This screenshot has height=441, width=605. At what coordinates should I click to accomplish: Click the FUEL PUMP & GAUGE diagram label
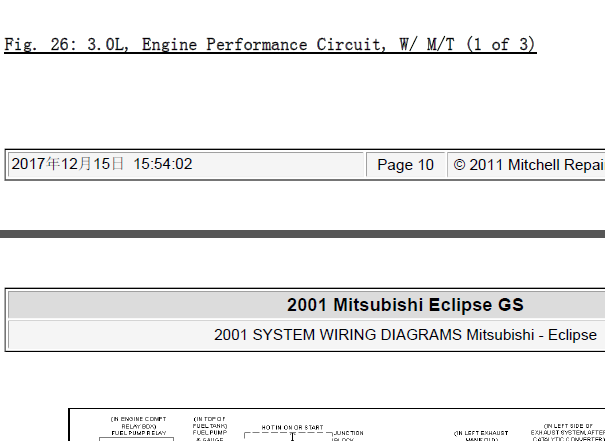point(210,436)
